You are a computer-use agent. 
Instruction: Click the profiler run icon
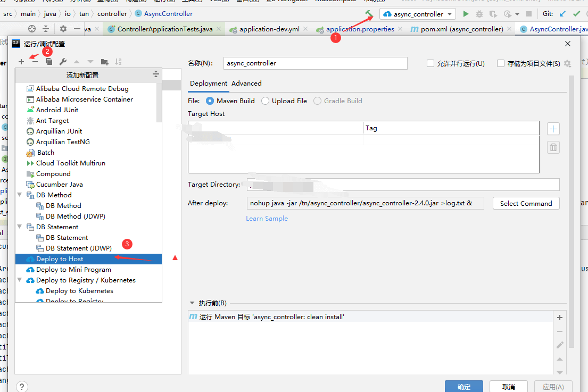[x=507, y=14]
